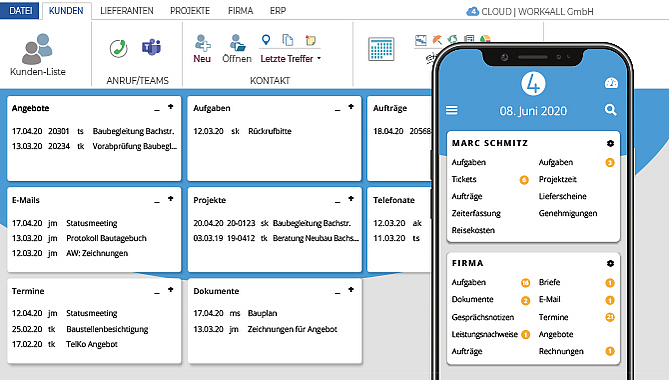Click the green phone call icon
Screen dimensions: 669x380
(x=119, y=48)
